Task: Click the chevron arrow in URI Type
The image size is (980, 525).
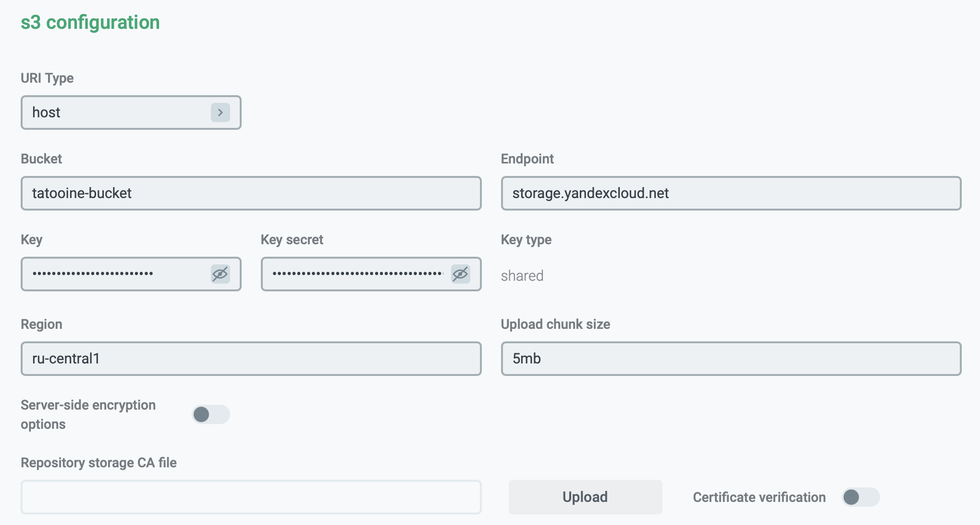Action: point(220,112)
